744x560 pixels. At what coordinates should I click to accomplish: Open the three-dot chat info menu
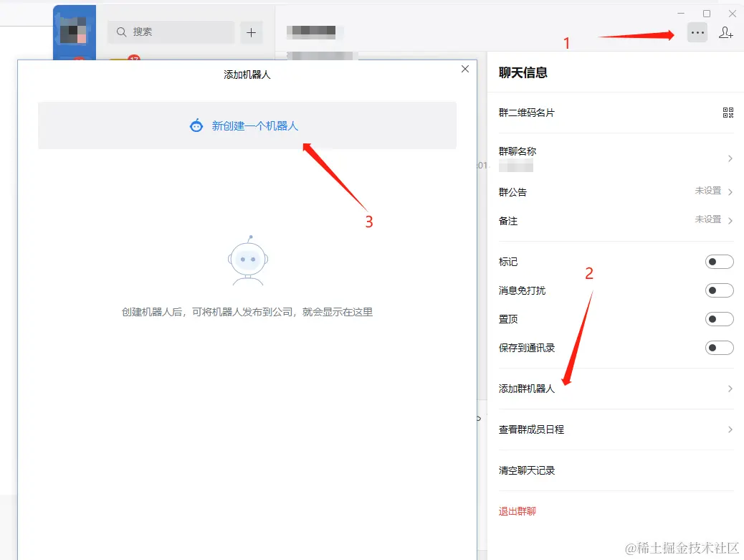pyautogui.click(x=697, y=33)
